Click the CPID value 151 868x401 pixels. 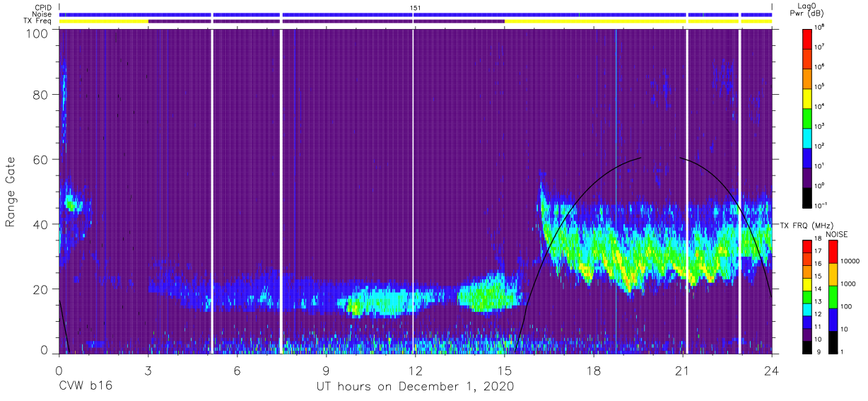(x=416, y=8)
